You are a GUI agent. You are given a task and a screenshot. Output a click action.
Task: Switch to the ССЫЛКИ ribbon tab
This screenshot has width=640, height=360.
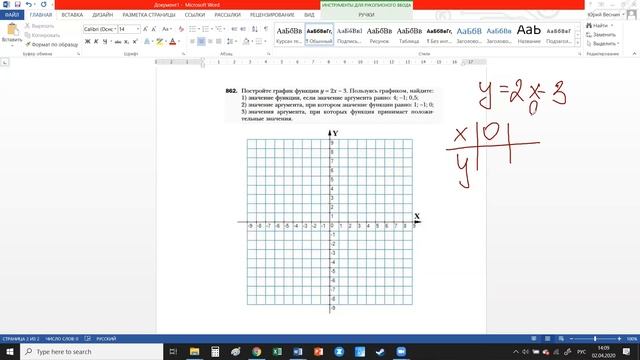(195, 15)
